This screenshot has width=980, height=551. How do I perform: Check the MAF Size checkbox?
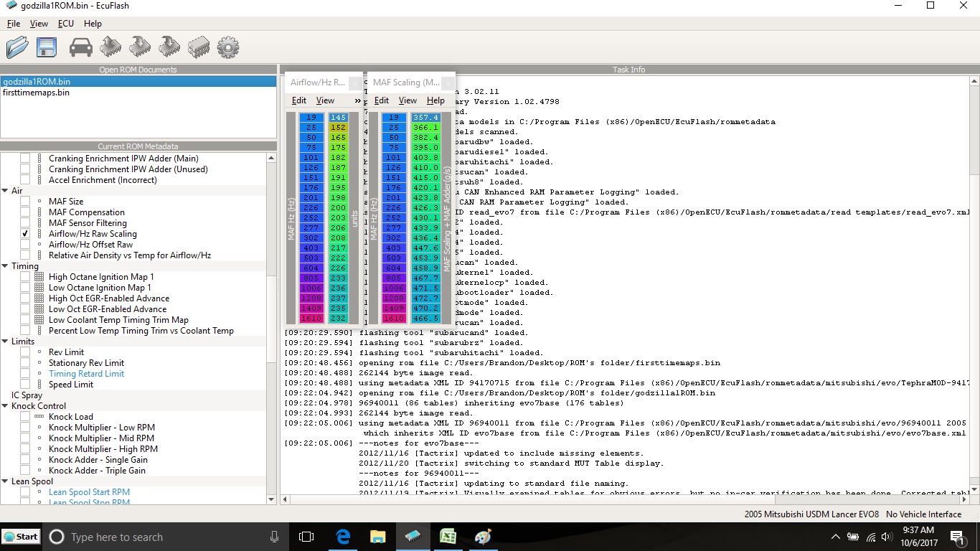25,202
